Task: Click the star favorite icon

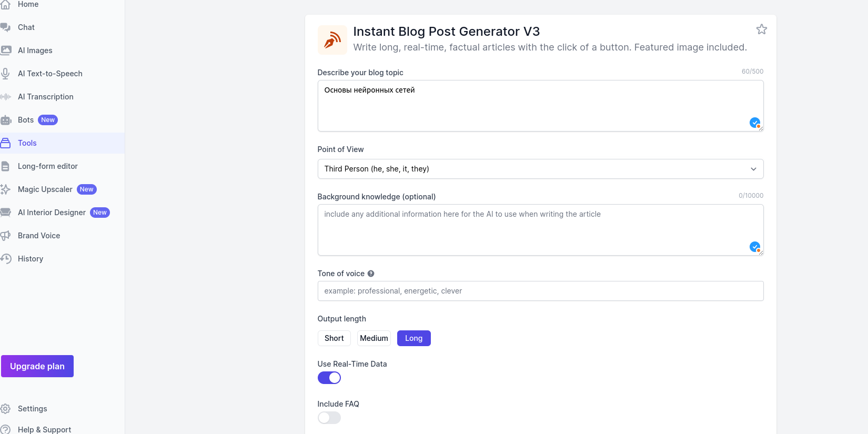Action: coord(761,29)
